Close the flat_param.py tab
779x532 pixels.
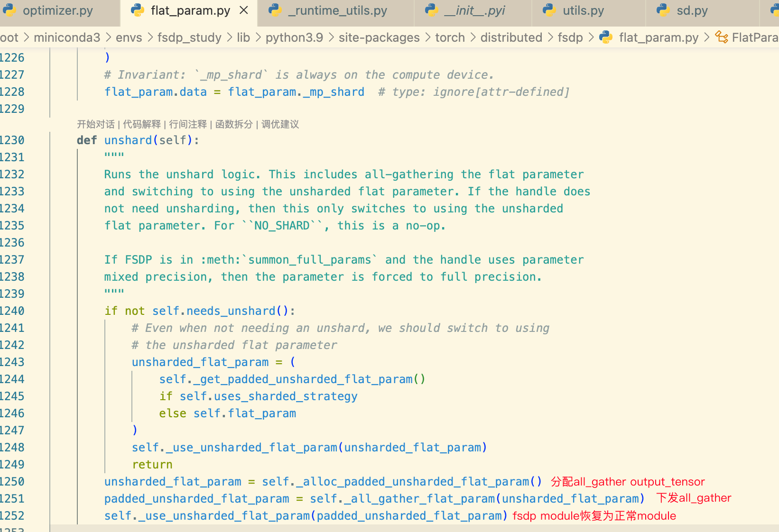tap(244, 9)
